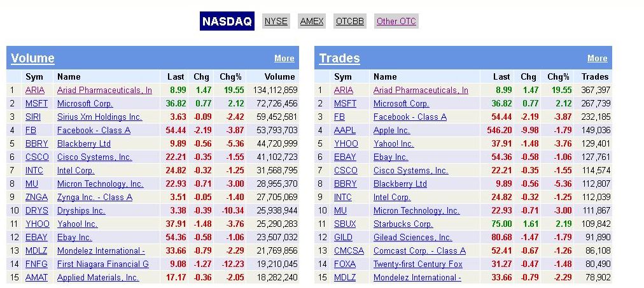644x288 pixels.
Task: Open the GILD ticker symbol link
Action: coord(345,237)
